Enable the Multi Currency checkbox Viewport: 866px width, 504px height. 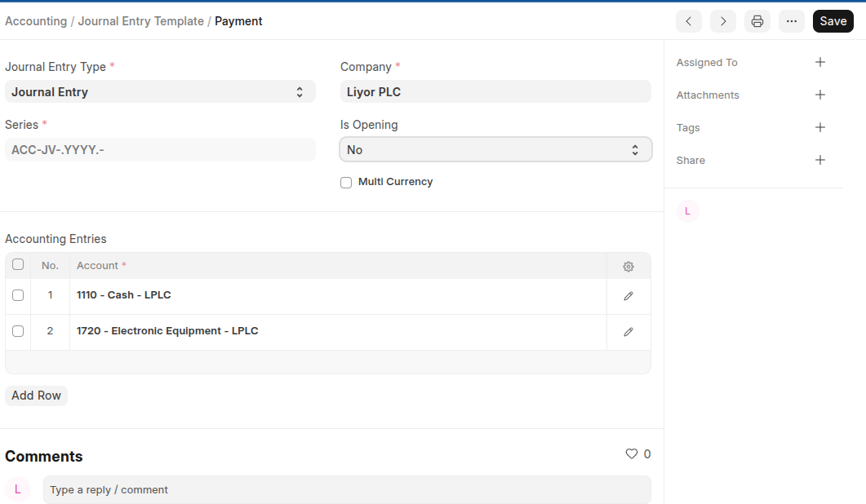pyautogui.click(x=346, y=183)
